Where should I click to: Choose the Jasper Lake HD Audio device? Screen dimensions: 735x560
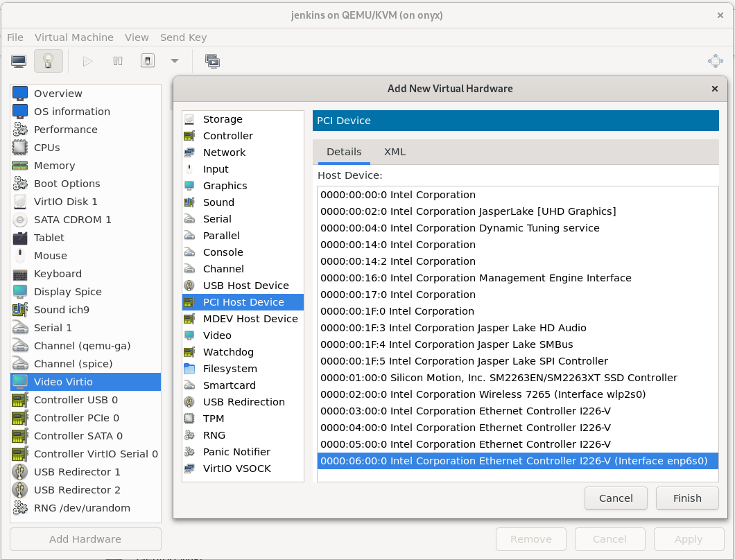tap(517, 328)
